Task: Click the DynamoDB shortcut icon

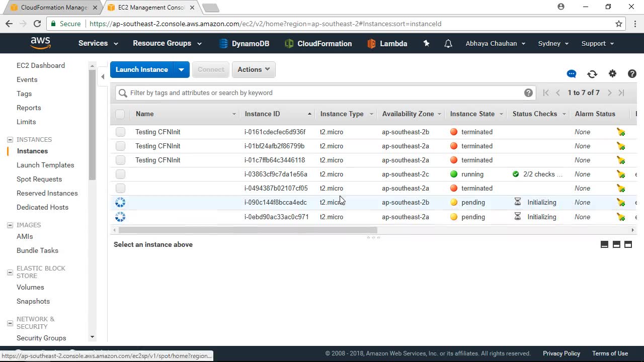Action: click(x=223, y=44)
